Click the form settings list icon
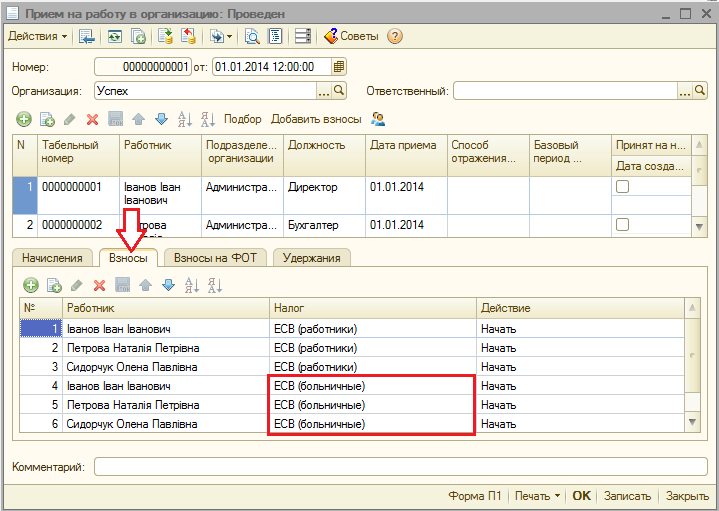The height and width of the screenshot is (511, 719). 303,36
